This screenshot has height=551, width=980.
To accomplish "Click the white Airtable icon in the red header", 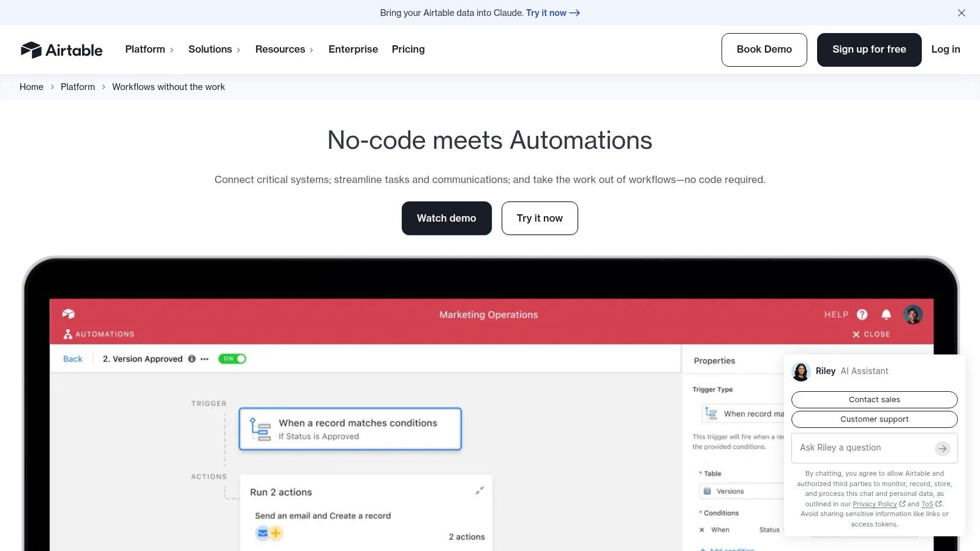I will coord(68,314).
